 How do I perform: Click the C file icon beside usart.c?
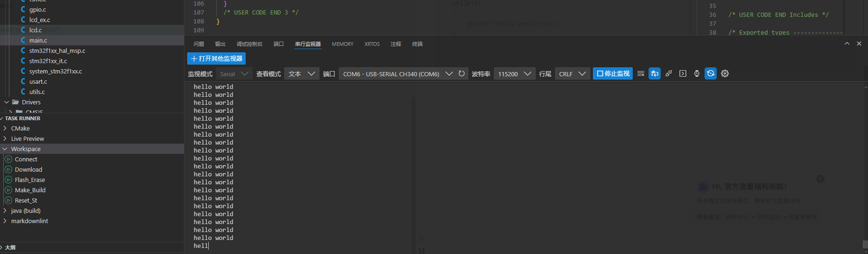point(23,81)
